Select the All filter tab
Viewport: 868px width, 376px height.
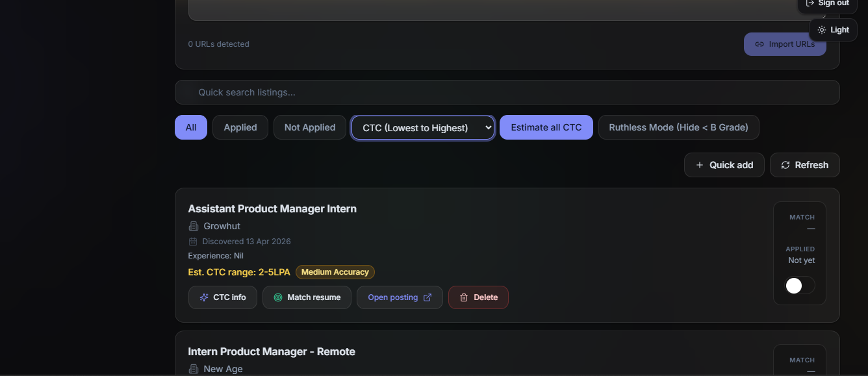191,127
